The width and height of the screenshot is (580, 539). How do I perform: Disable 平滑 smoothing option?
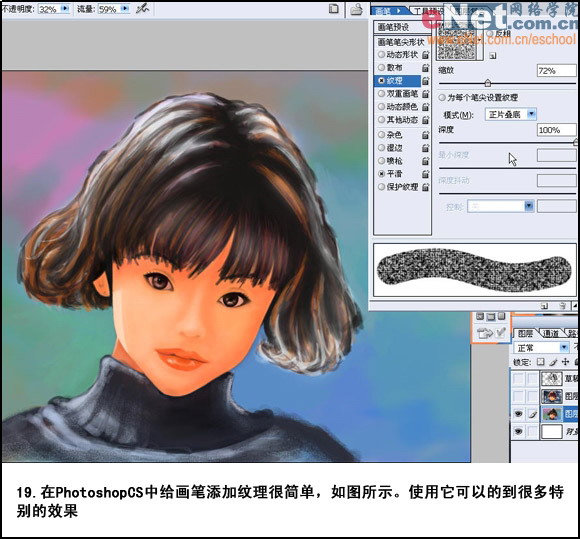click(x=381, y=174)
